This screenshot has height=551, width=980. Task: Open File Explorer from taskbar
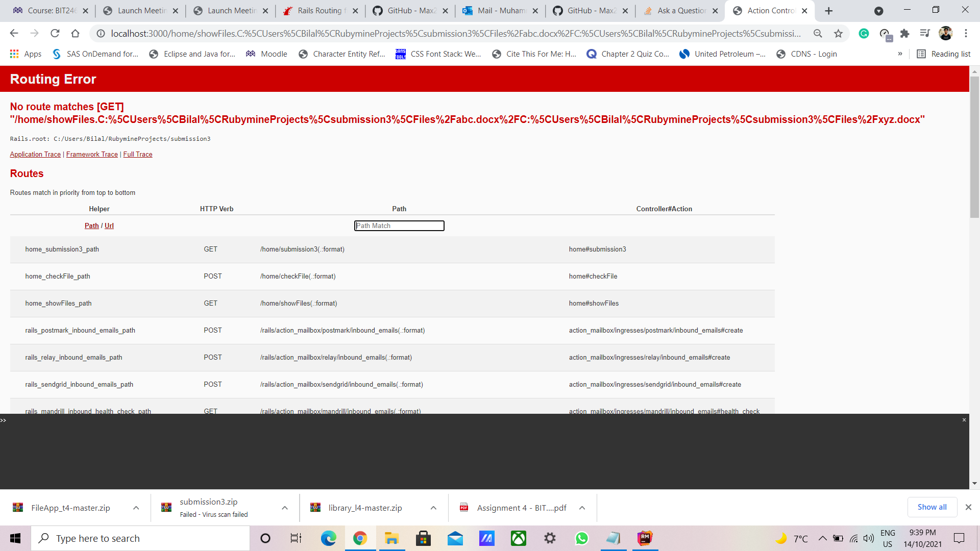391,538
